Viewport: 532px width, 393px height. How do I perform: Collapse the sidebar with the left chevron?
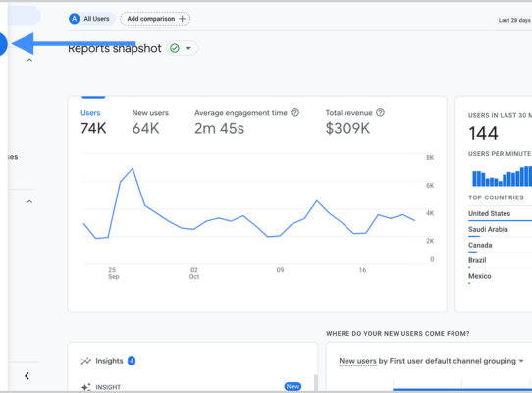27,376
